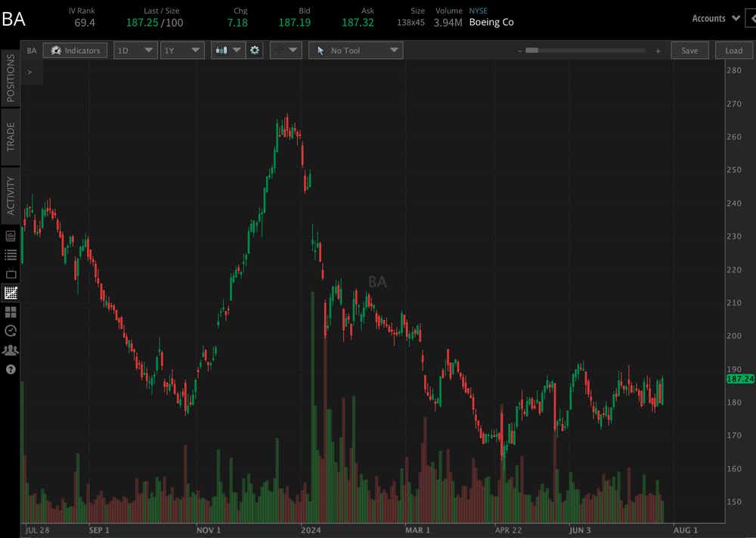Click the JUN 3 date axis label

(580, 530)
